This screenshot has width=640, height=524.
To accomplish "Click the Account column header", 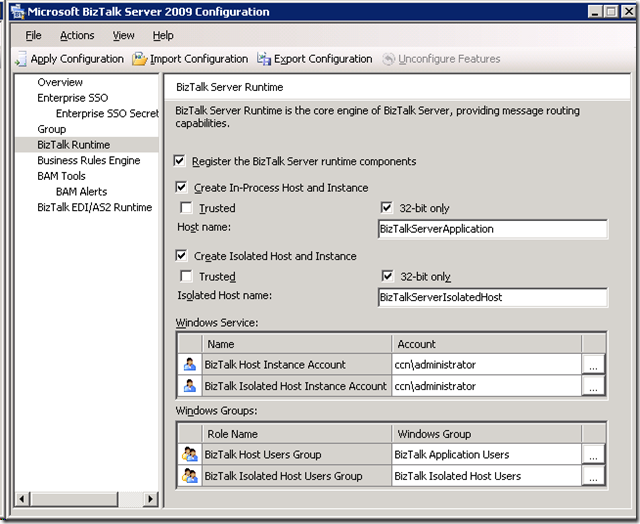I will (487, 344).
